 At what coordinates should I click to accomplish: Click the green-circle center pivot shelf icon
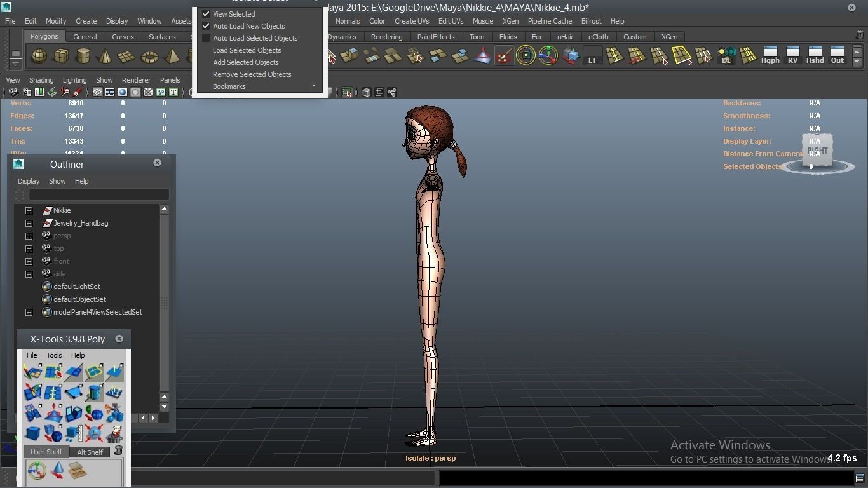click(526, 56)
